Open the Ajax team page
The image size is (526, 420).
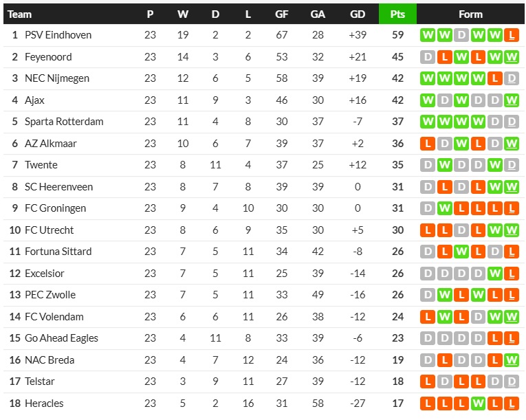[34, 100]
